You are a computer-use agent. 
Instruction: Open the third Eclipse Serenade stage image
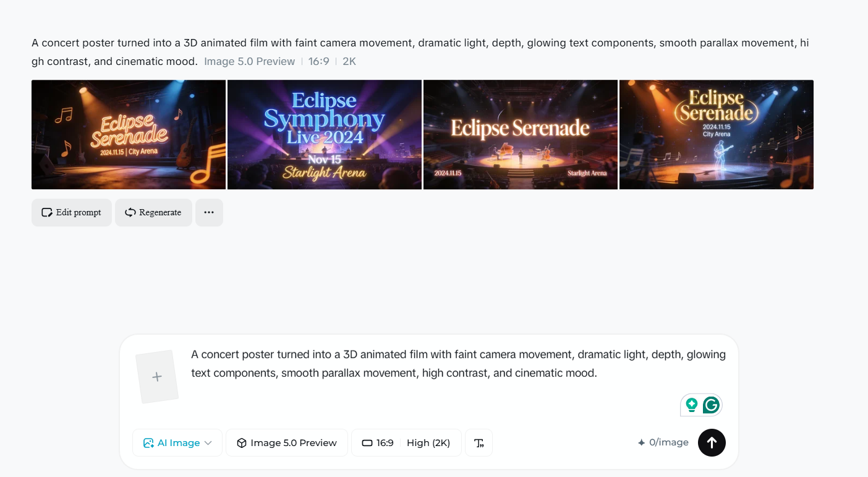pos(520,134)
